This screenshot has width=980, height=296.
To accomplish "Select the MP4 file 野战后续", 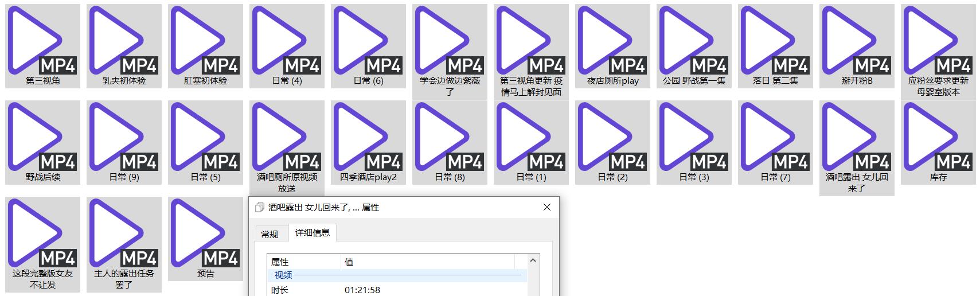I will 43,142.
